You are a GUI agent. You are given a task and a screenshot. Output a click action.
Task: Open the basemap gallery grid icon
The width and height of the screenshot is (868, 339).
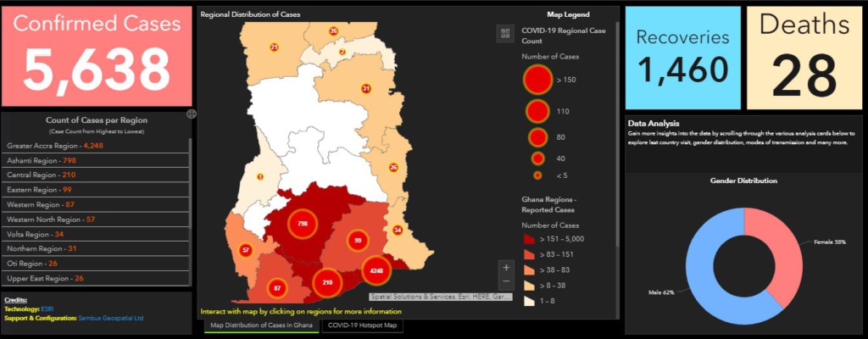[505, 34]
